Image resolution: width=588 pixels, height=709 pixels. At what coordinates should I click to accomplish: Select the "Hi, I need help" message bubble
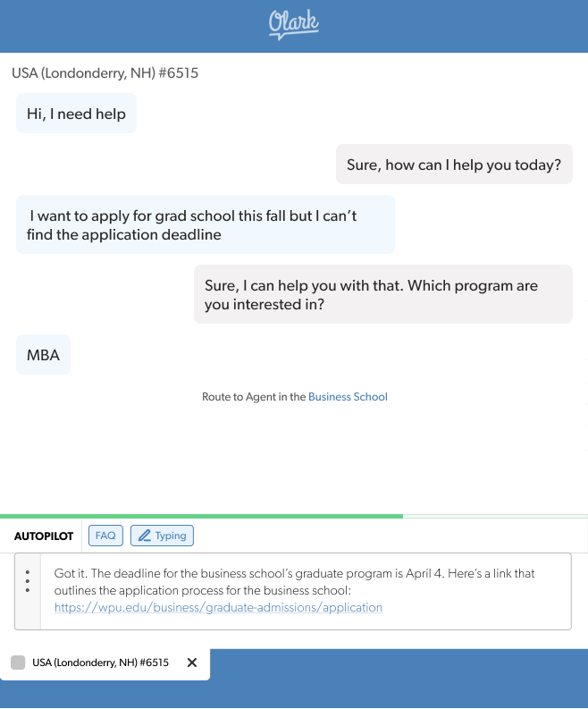coord(76,114)
